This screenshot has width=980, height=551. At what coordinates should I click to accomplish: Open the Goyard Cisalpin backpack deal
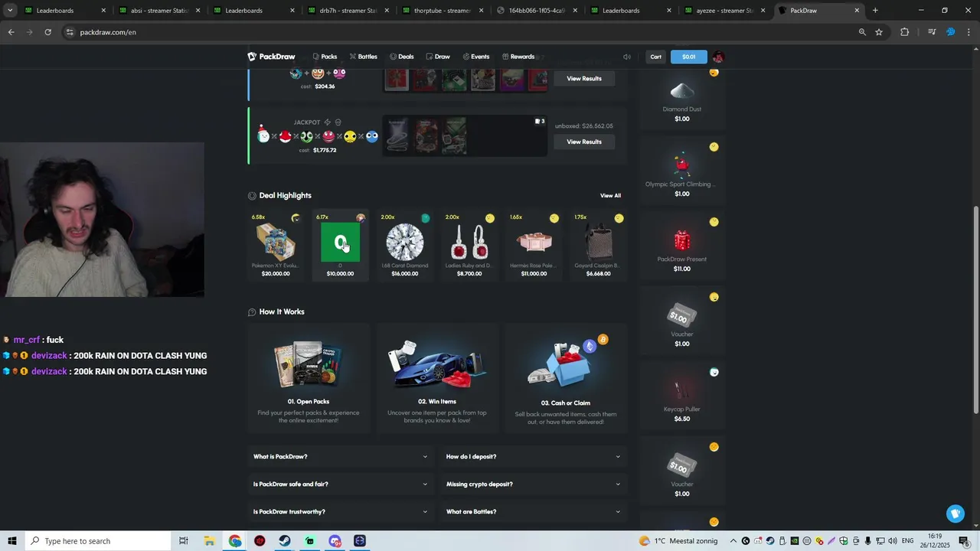(599, 246)
